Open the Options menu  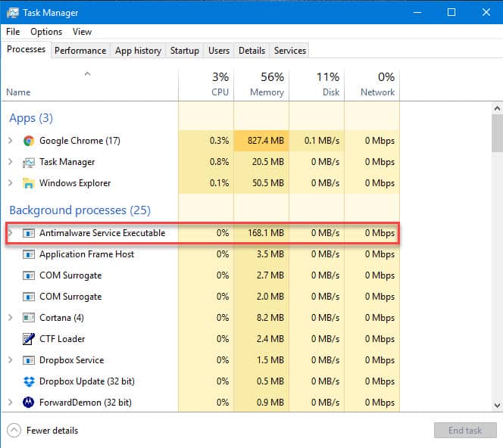[x=46, y=32]
